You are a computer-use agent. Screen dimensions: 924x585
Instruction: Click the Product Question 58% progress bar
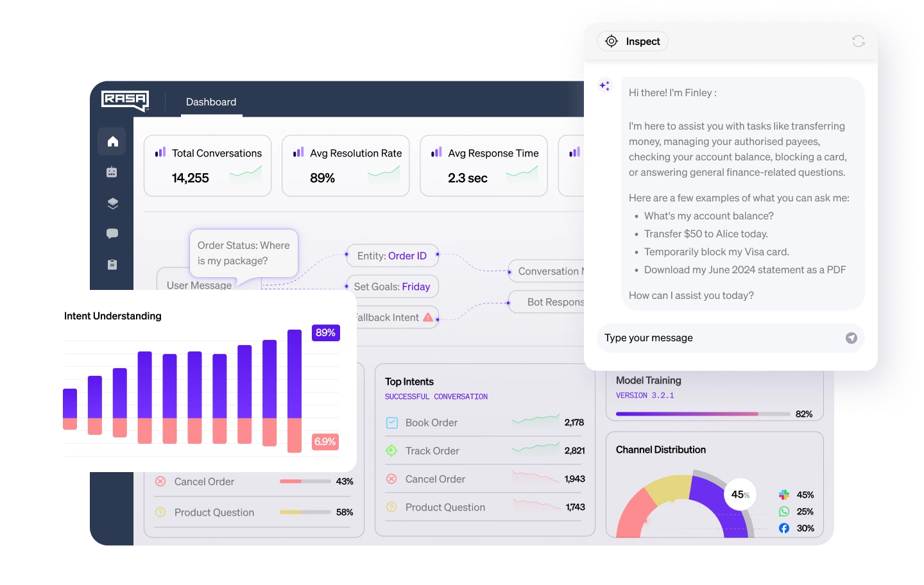(305, 512)
